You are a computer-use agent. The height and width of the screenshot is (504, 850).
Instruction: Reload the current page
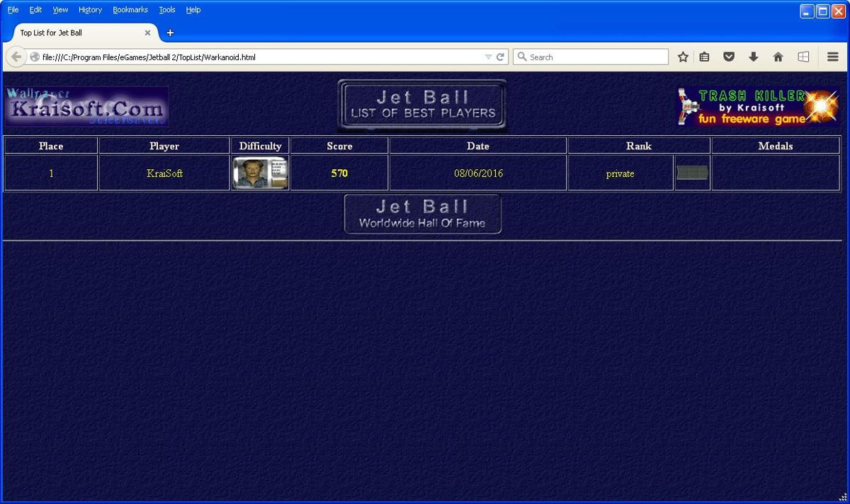click(500, 57)
